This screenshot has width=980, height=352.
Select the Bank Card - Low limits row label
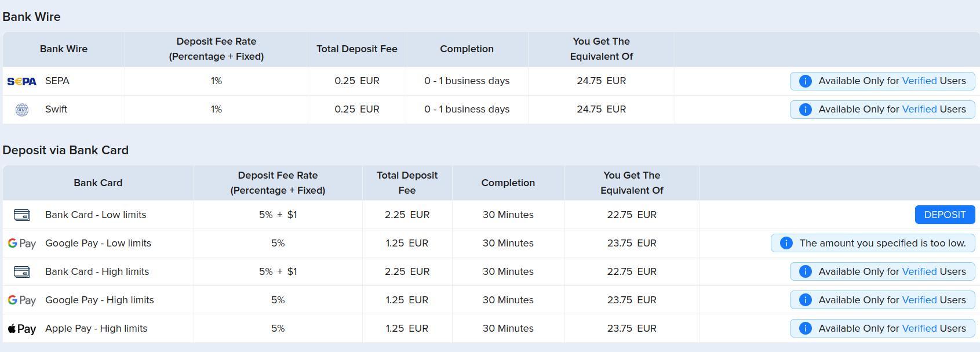pyautogui.click(x=96, y=215)
